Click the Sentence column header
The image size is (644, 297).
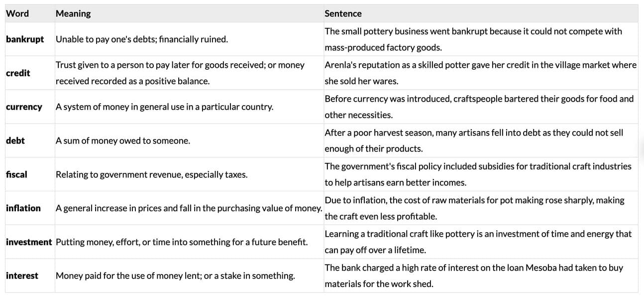(343, 13)
